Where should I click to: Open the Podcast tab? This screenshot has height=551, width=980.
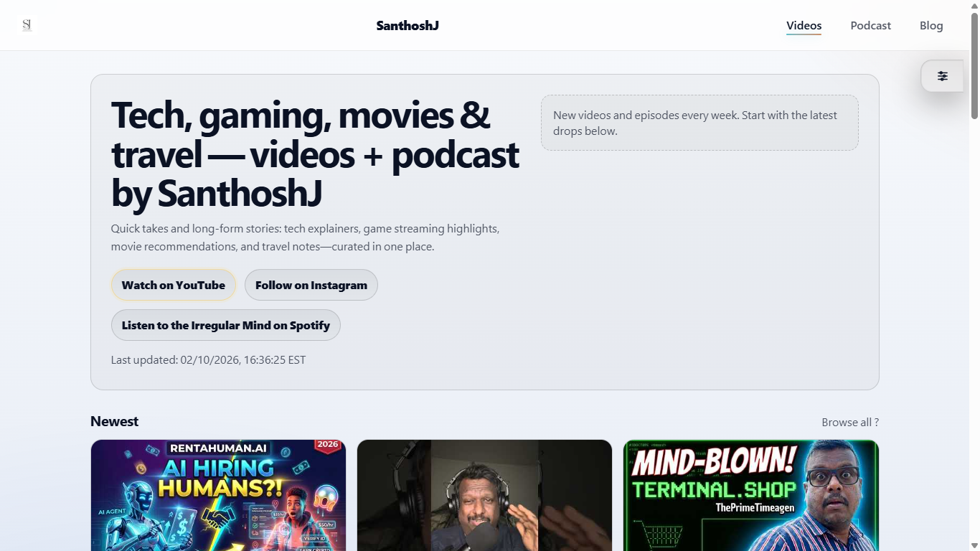870,26
